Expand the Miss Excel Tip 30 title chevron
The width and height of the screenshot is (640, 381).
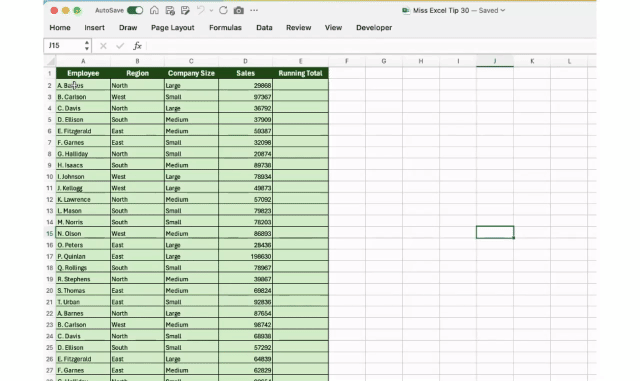pyautogui.click(x=503, y=11)
